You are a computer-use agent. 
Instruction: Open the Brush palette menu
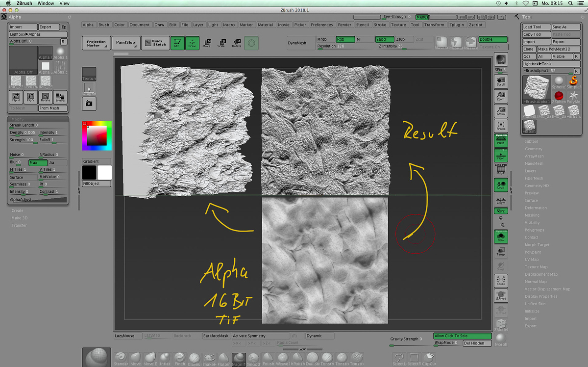coord(104,25)
